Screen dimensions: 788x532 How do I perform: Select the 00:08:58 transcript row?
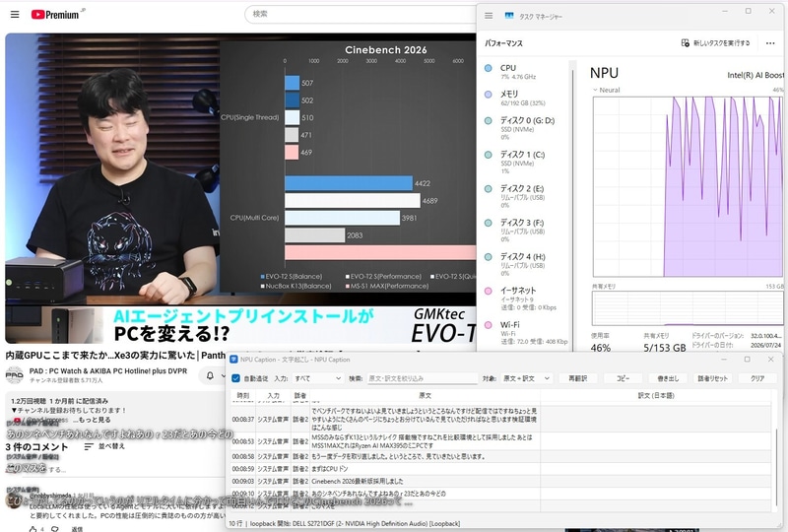tap(500, 456)
